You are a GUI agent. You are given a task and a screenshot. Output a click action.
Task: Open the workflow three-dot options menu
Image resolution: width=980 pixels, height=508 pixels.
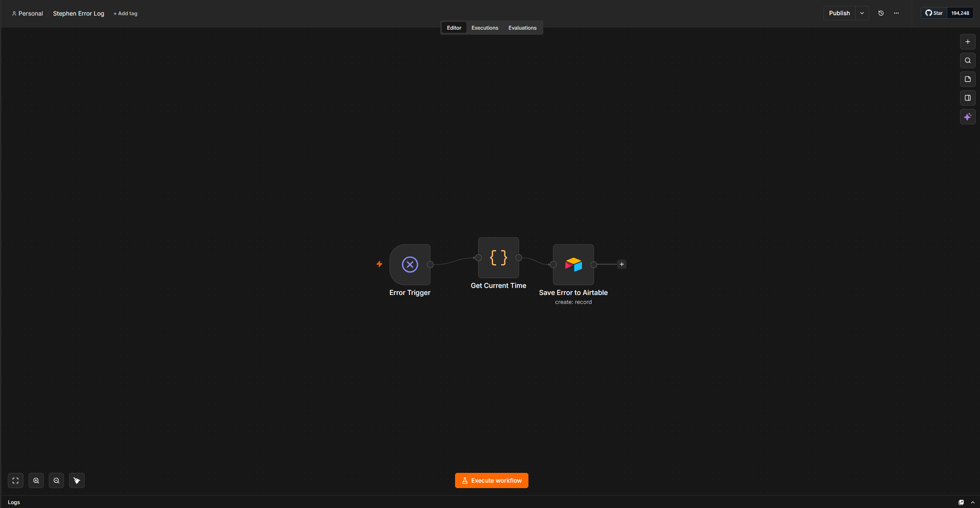tap(896, 13)
